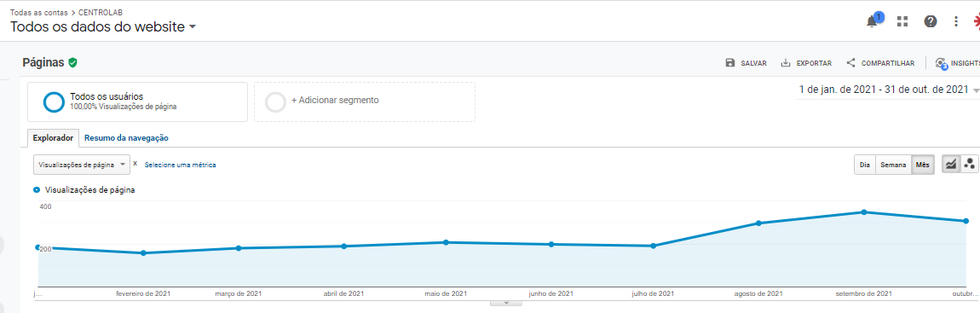Image resolution: width=980 pixels, height=313 pixels.
Task: Switch graph granularity to Semana
Action: (x=893, y=165)
